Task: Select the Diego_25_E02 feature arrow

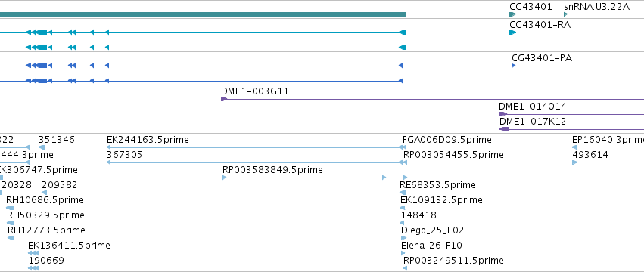Action: point(403,238)
